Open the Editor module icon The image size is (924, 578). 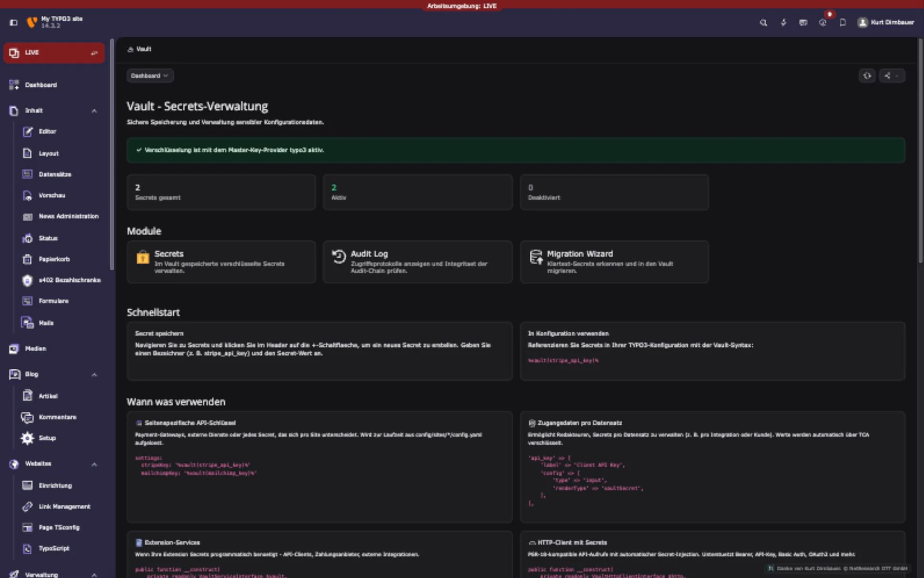pos(27,131)
